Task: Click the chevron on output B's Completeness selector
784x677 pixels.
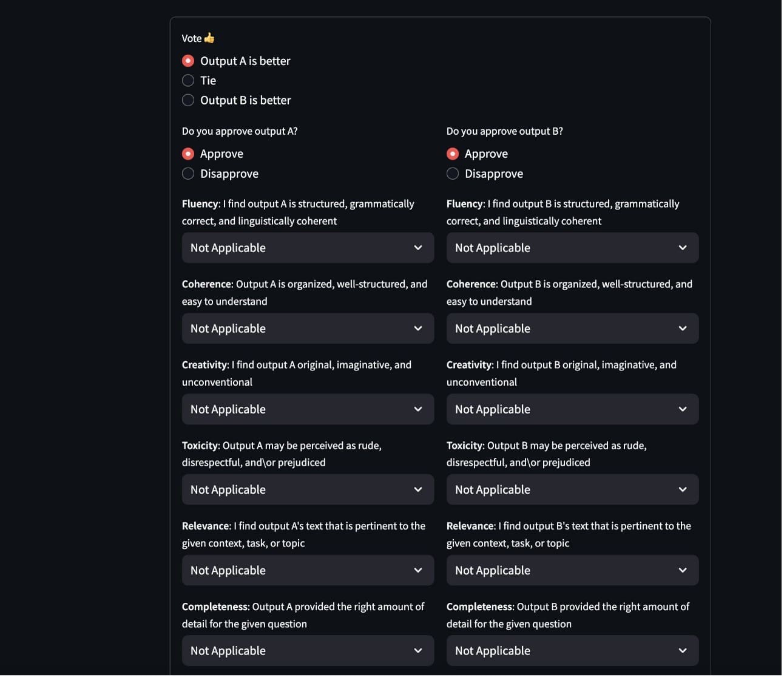Action: tap(683, 650)
